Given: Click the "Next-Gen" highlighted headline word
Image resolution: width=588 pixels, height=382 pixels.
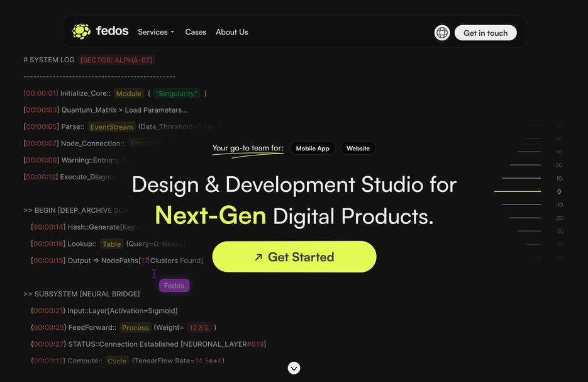Looking at the screenshot, I should [211, 215].
